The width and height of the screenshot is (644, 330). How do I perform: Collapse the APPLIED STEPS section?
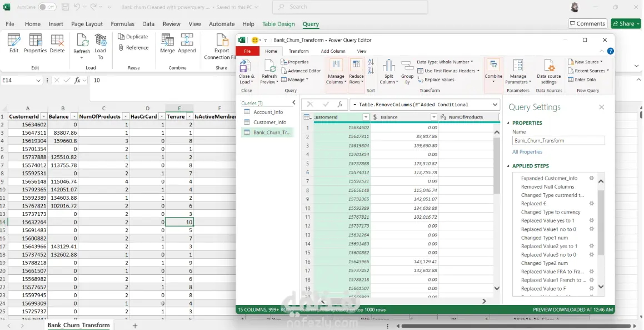click(x=508, y=166)
